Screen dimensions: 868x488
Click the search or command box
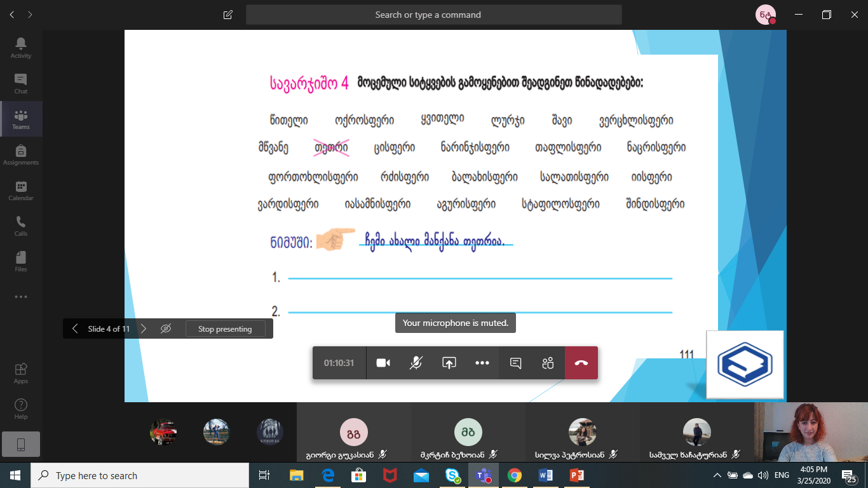434,15
